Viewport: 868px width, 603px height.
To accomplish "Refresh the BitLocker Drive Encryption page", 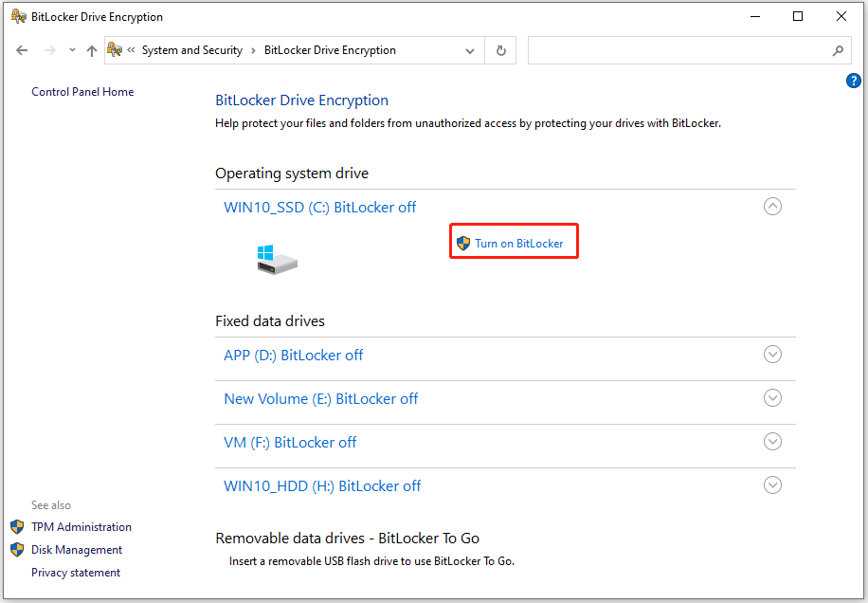I will tap(500, 50).
